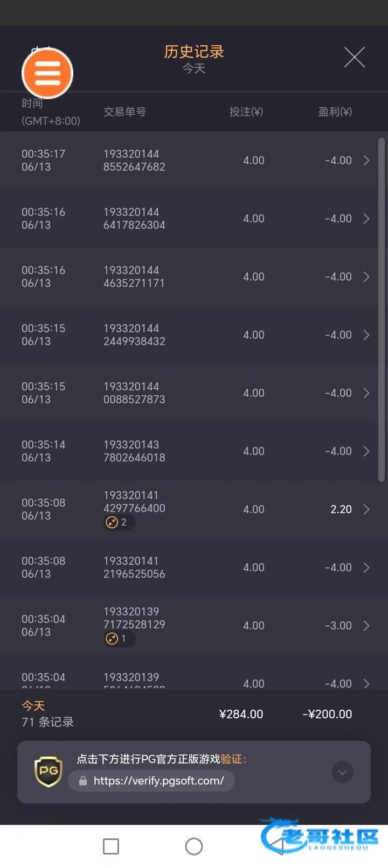Screen dimensions: 388x868
Task: Expand the PG verification banner chevron
Action: click(342, 772)
